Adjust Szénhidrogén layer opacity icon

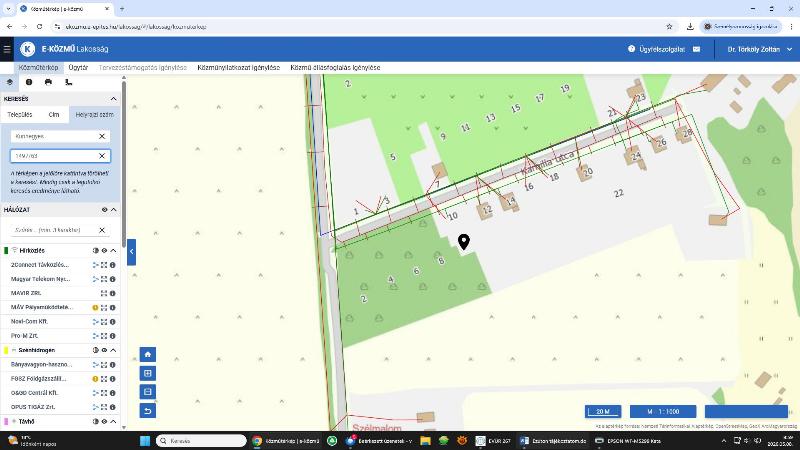[95, 351]
